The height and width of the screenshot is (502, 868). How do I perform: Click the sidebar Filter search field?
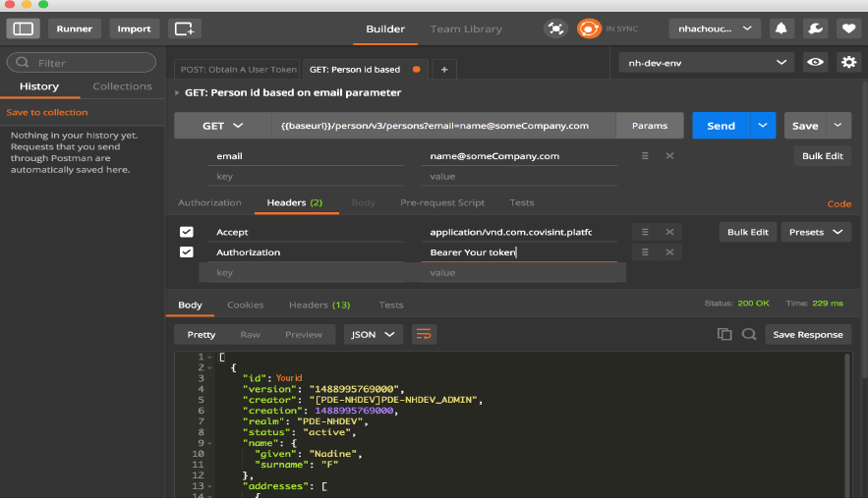82,63
